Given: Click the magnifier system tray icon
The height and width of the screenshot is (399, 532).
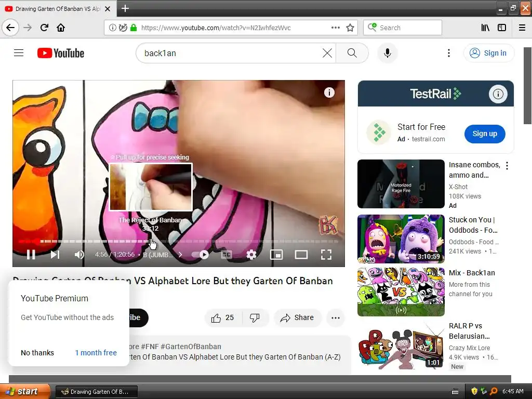Looking at the screenshot, I should [494, 391].
